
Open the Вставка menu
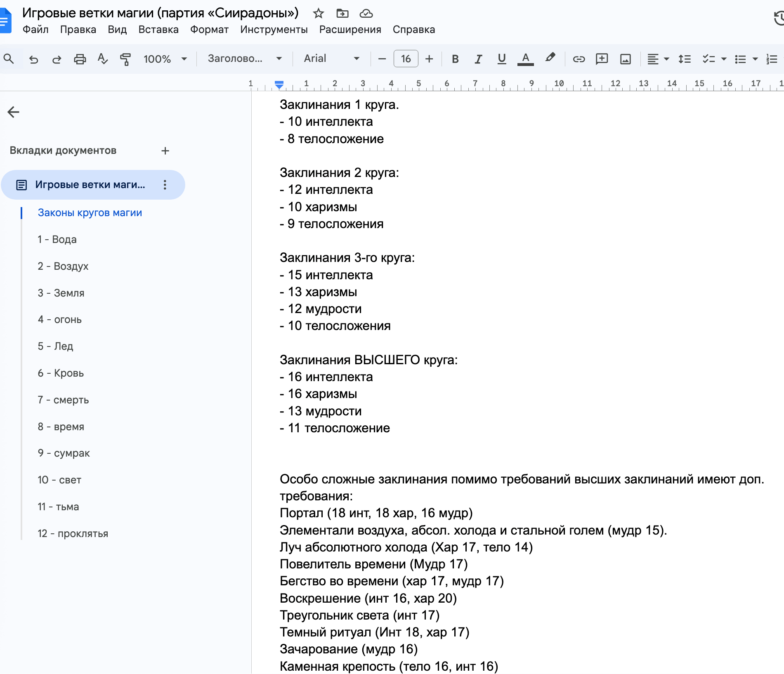(x=158, y=30)
